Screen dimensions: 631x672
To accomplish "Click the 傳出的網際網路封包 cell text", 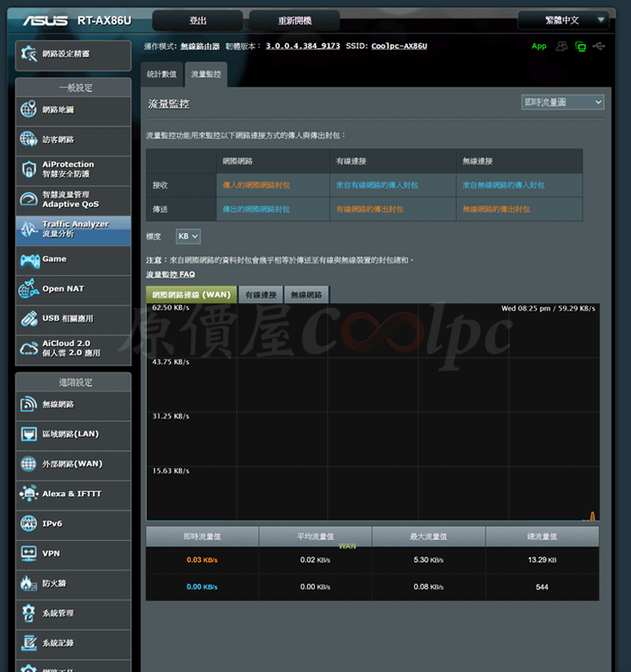I will [256, 209].
